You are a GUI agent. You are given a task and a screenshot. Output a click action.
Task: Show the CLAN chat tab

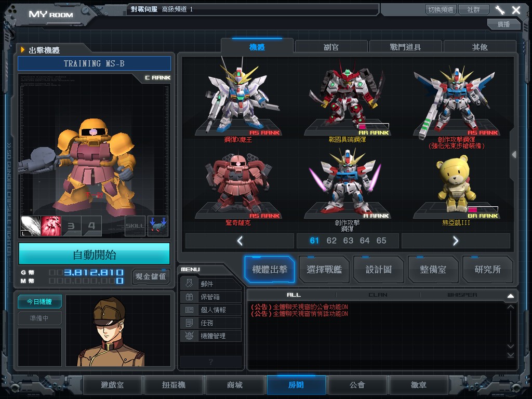point(378,295)
